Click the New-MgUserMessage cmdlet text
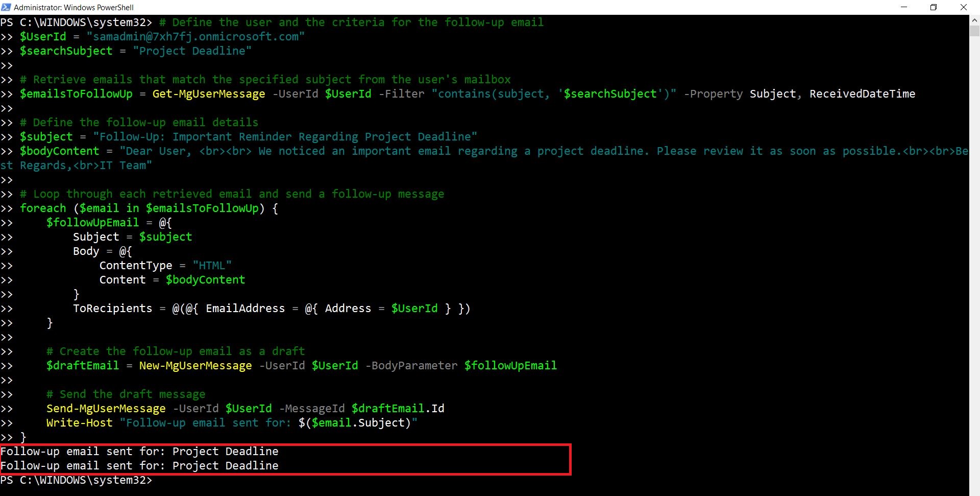980x496 pixels. pyautogui.click(x=195, y=366)
